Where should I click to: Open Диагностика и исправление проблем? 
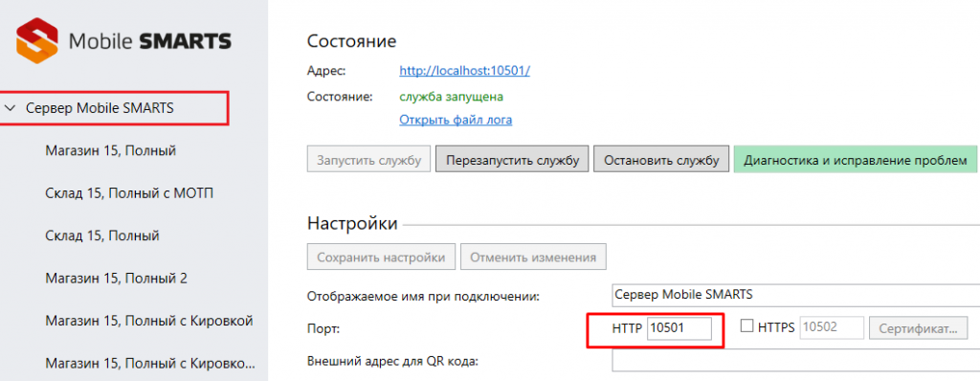tap(855, 160)
